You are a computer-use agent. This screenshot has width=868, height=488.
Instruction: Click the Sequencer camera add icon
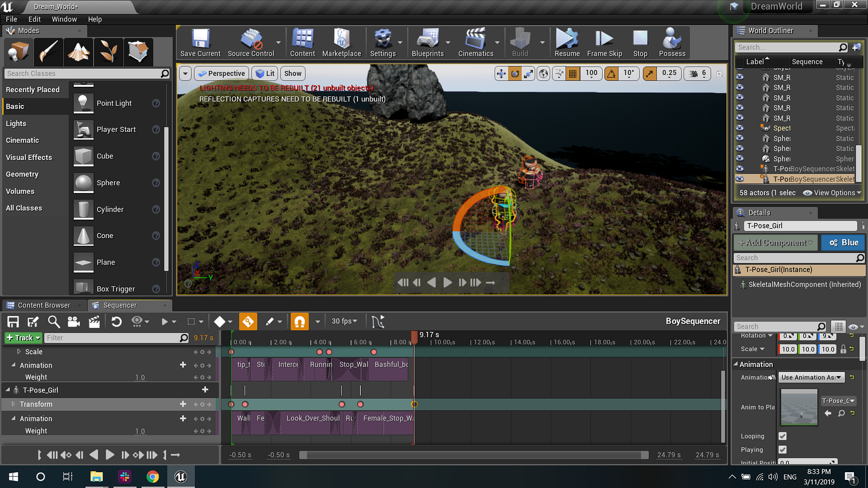(74, 322)
